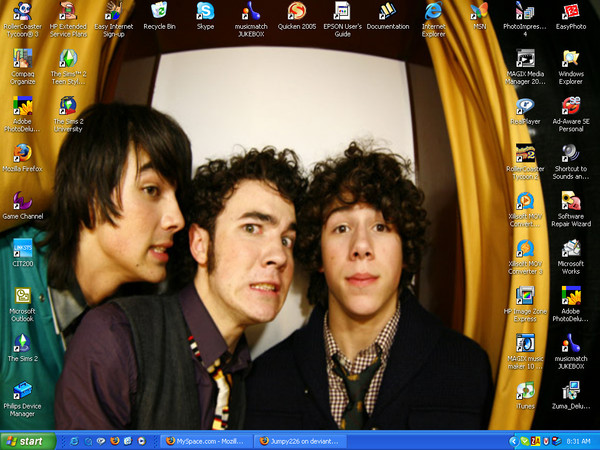Screen dimensions: 600x450
Task: Open EPSON User's Guide icon
Action: (342, 11)
